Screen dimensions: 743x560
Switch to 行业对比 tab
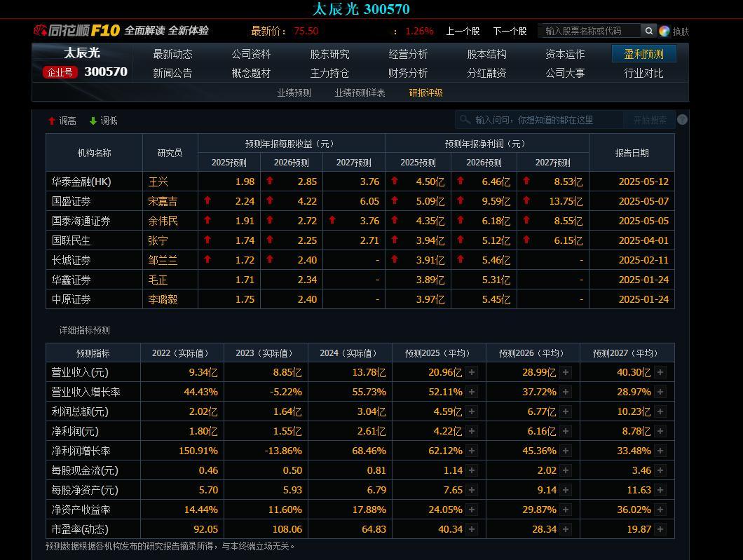643,73
